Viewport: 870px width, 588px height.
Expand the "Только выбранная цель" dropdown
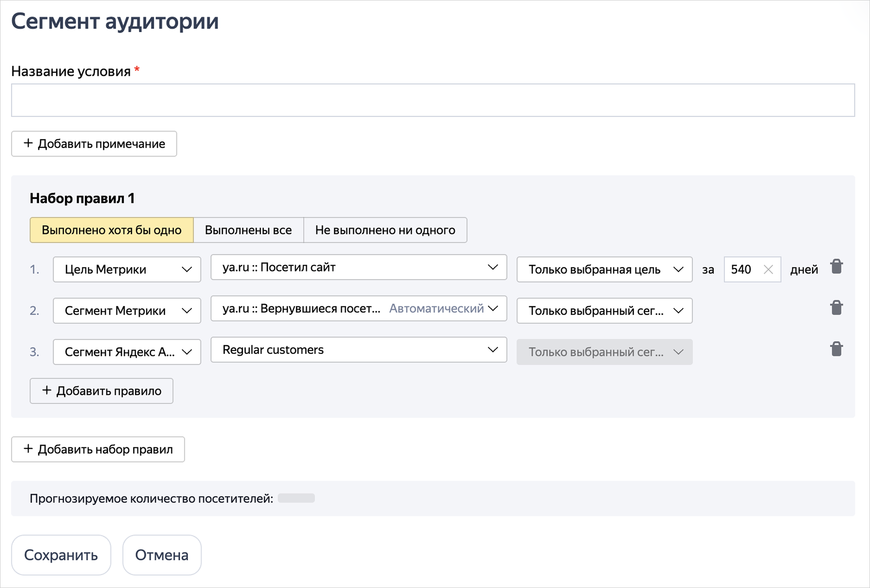(604, 269)
